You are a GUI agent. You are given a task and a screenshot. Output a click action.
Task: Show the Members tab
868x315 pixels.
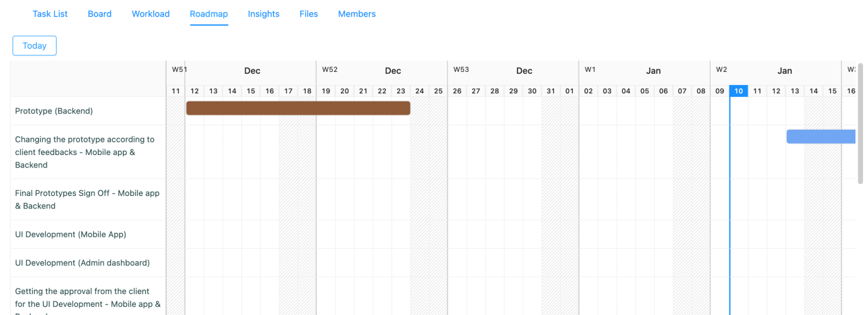357,14
